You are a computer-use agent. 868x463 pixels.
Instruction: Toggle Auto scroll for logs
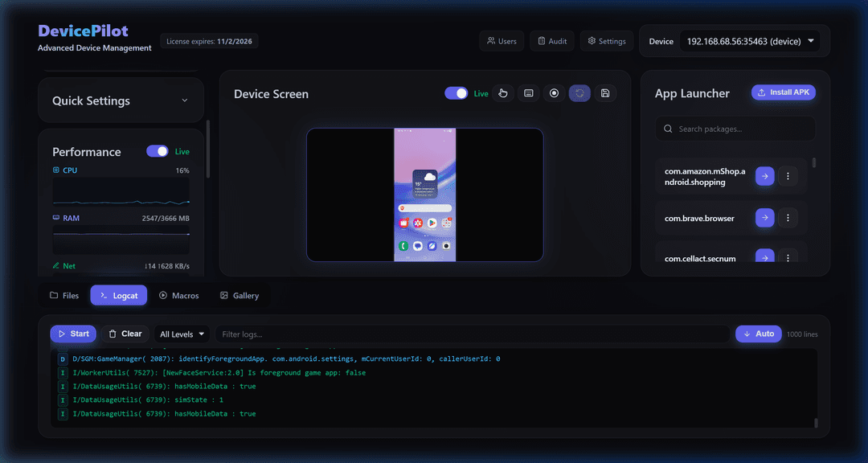[759, 334]
